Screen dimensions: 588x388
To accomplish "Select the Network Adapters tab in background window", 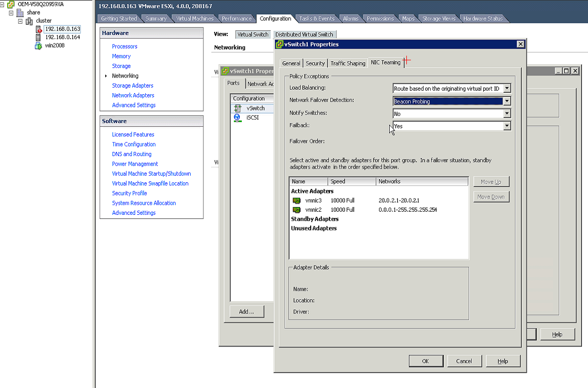I will coord(260,84).
